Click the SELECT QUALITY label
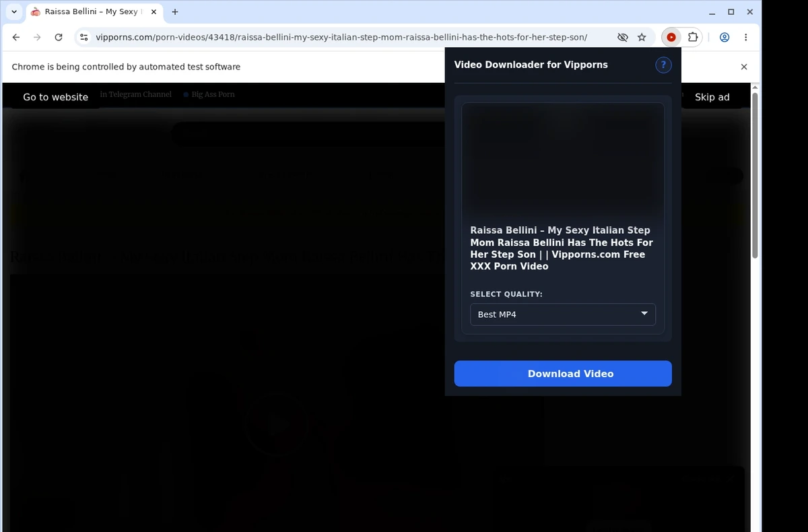This screenshot has width=808, height=532. pyautogui.click(x=506, y=294)
